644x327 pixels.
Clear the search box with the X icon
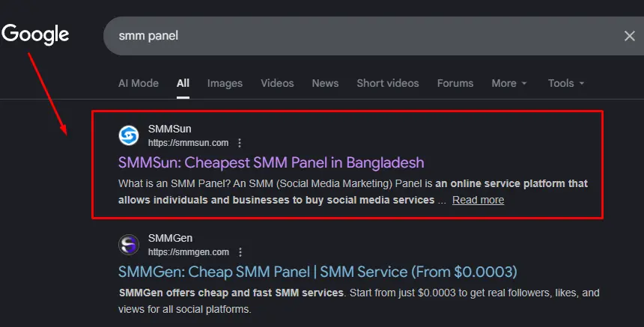629,36
